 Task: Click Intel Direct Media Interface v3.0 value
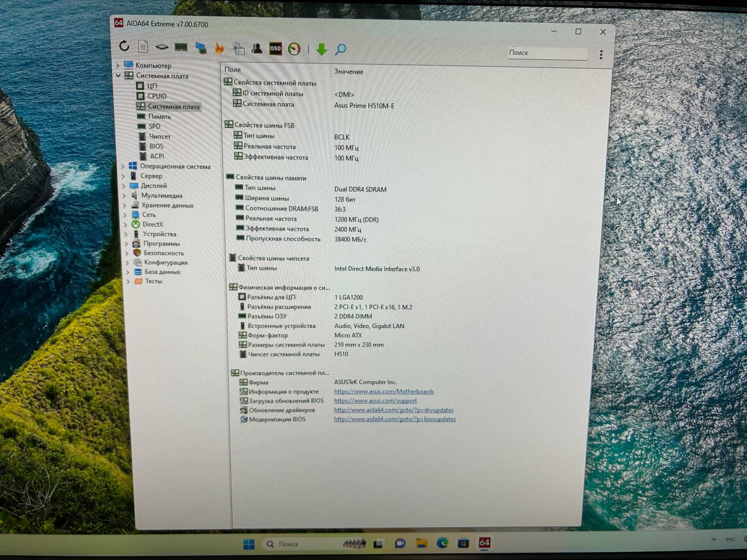(x=377, y=269)
